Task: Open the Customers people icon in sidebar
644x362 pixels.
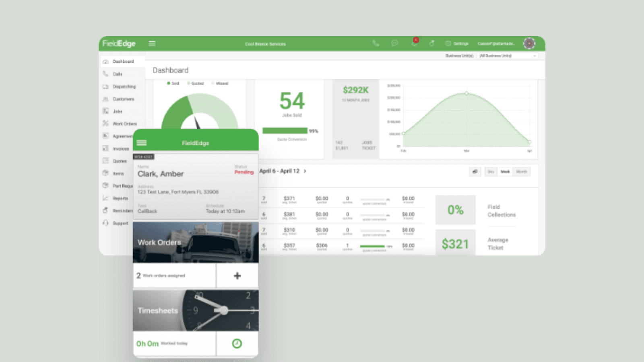Action: [105, 99]
